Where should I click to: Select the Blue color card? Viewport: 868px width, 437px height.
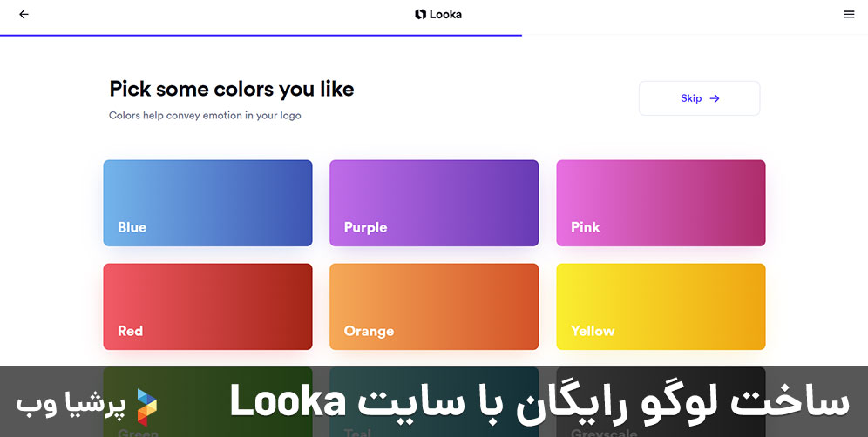207,202
